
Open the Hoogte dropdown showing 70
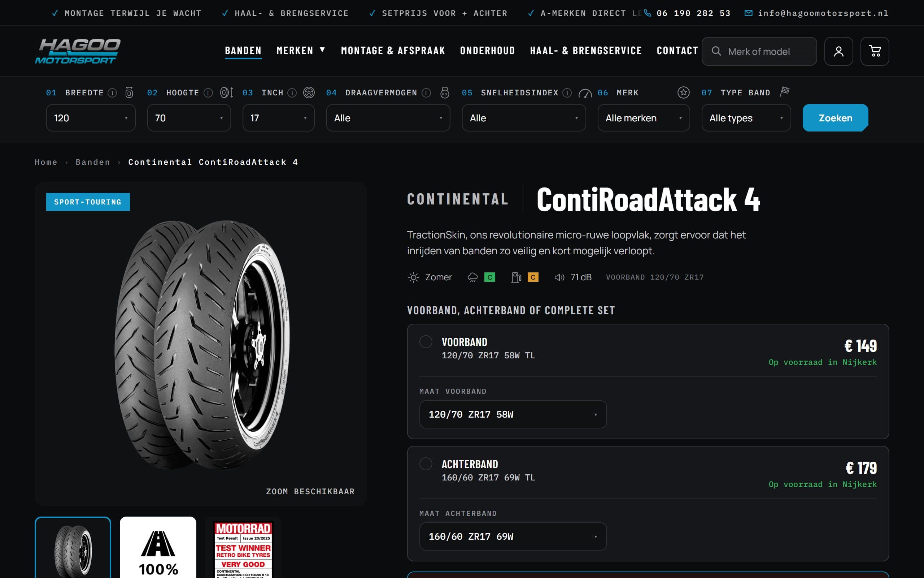click(x=189, y=118)
